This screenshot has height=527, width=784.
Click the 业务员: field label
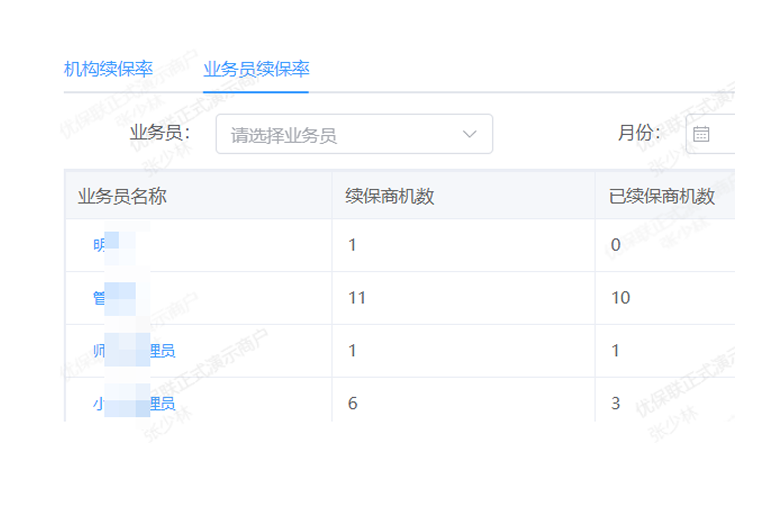pos(160,133)
